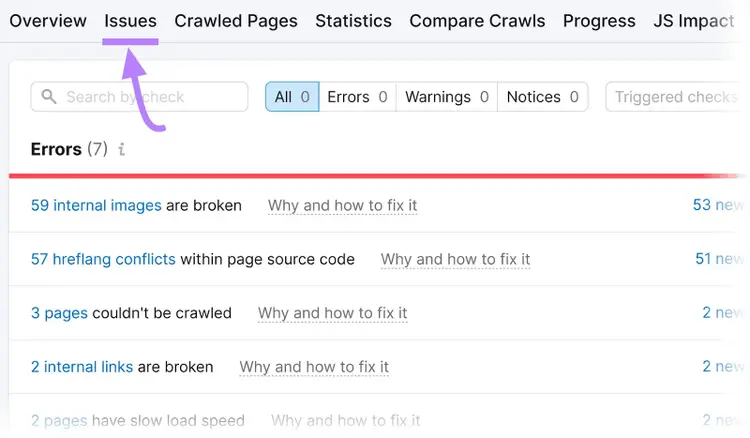Switch to the Issues tab
Image resolution: width=750 pixels, height=438 pixels.
[x=130, y=21]
